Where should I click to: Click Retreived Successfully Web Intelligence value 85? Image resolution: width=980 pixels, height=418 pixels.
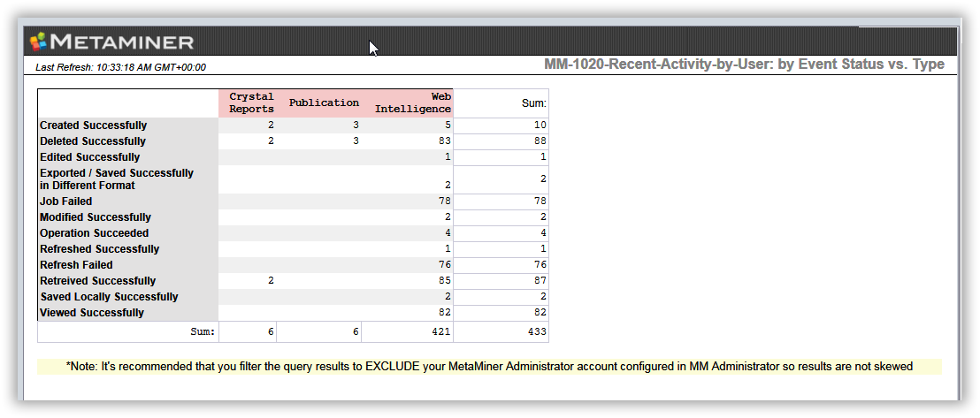(x=444, y=280)
